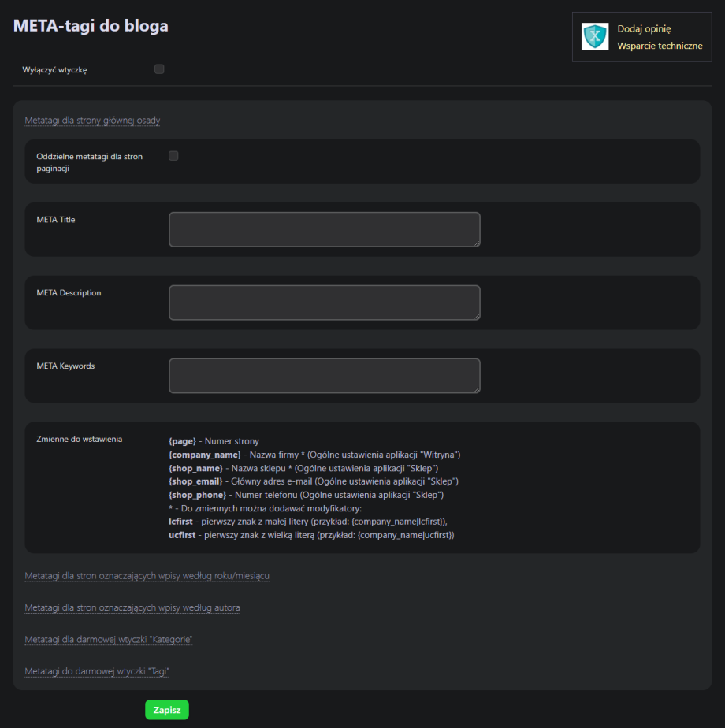Open the Dodaj opinię link
The height and width of the screenshot is (728, 725).
tap(644, 28)
